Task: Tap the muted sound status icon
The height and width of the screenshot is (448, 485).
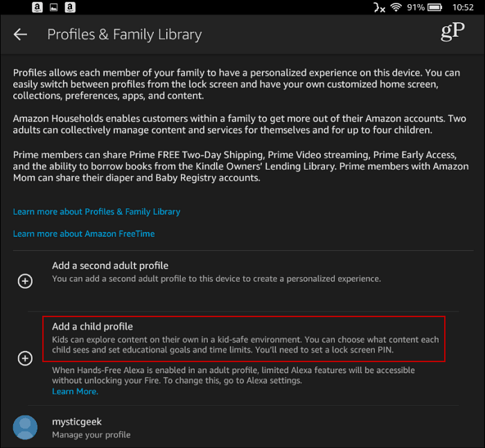Action: click(x=379, y=8)
